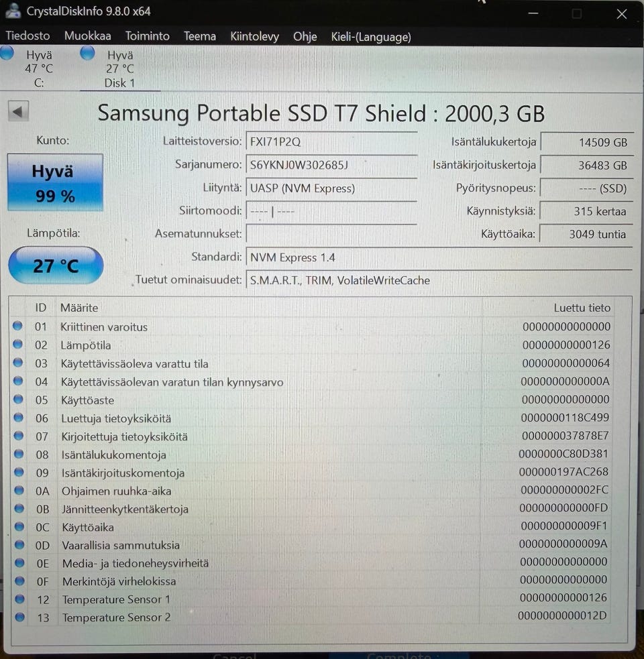Click the Hyvä 99 % health status button

point(55,182)
